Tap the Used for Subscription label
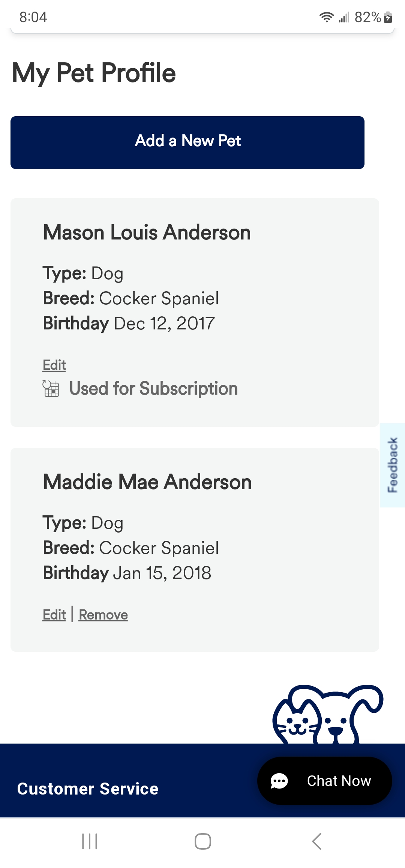The height and width of the screenshot is (868, 405). point(153,388)
